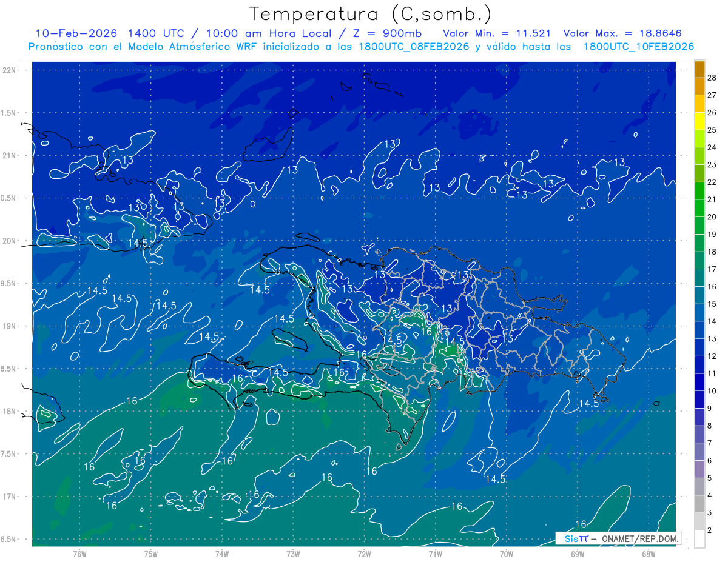Click legend value 10
Screen dimensions: 728x562
pos(712,391)
